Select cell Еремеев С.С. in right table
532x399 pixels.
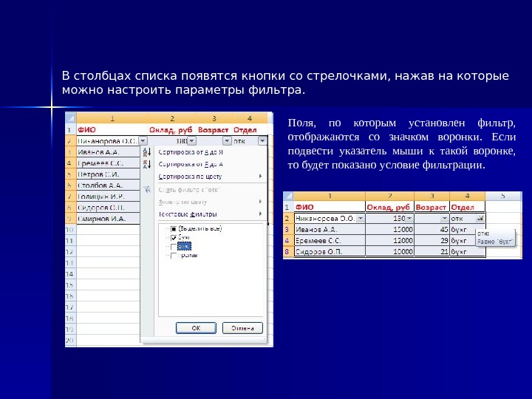click(x=330, y=241)
